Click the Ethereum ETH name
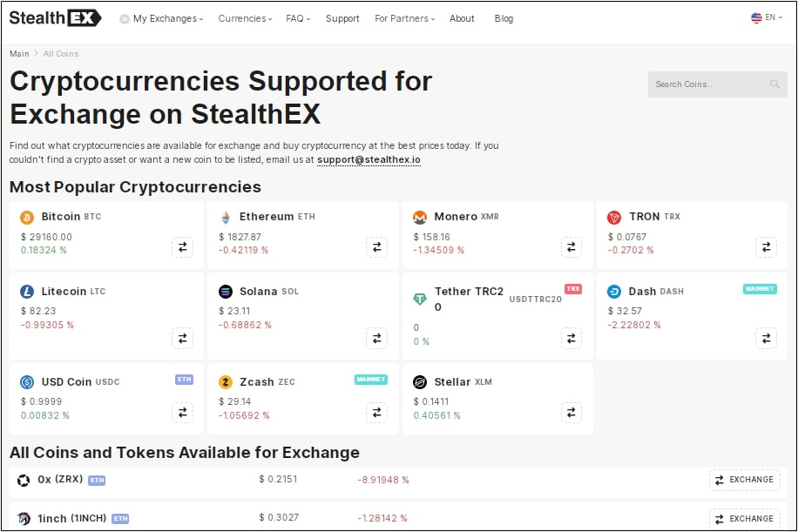 point(277,217)
